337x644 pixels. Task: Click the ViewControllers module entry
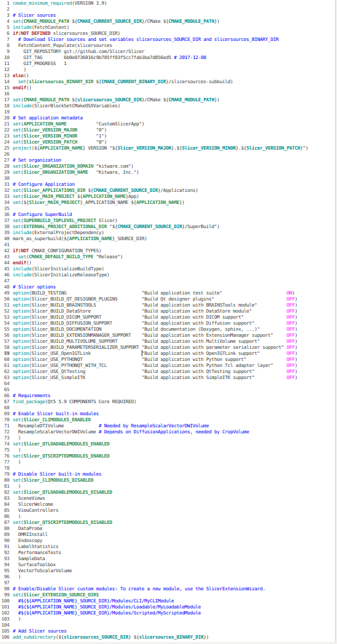tap(38, 510)
